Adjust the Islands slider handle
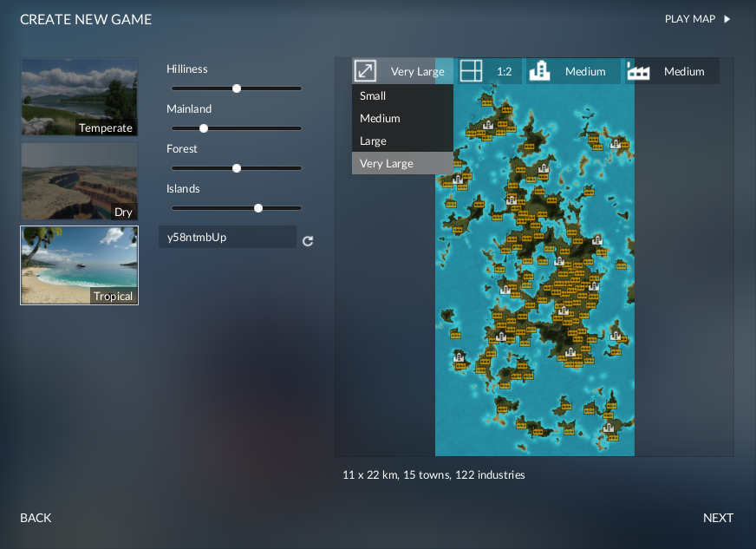Image resolution: width=756 pixels, height=549 pixels. click(x=258, y=208)
